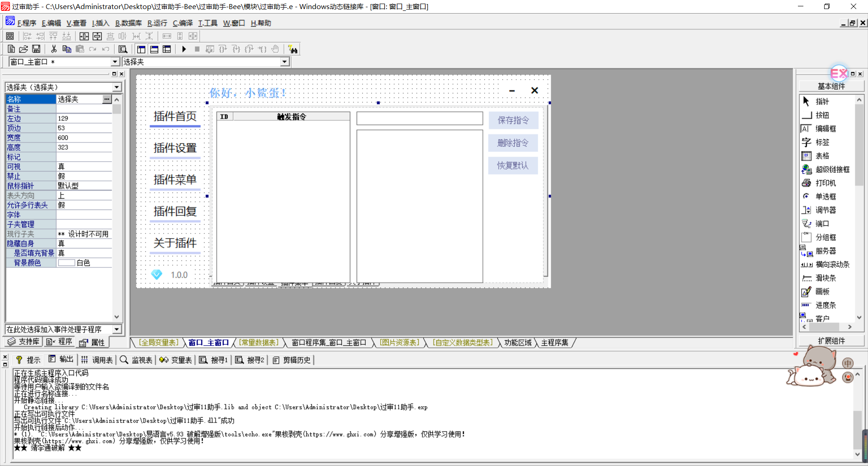Click the 背景颜色 white color swatch

(66, 263)
